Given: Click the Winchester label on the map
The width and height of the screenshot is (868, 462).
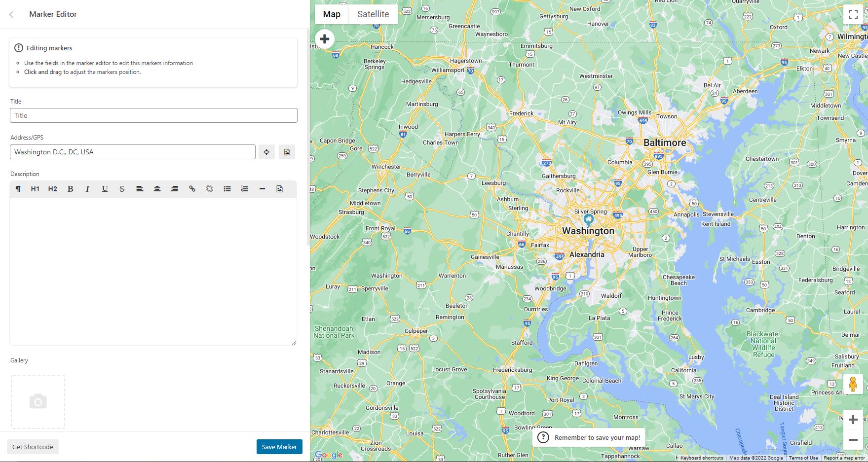Looking at the screenshot, I should 386,167.
